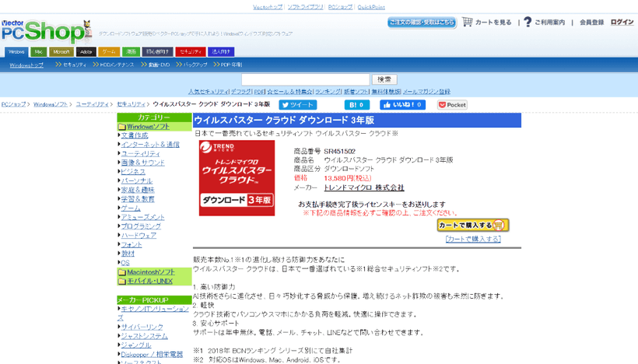Screen dimensions: 638x364
Task: Open the メールマガジン登録 link
Action: pyautogui.click(x=426, y=92)
